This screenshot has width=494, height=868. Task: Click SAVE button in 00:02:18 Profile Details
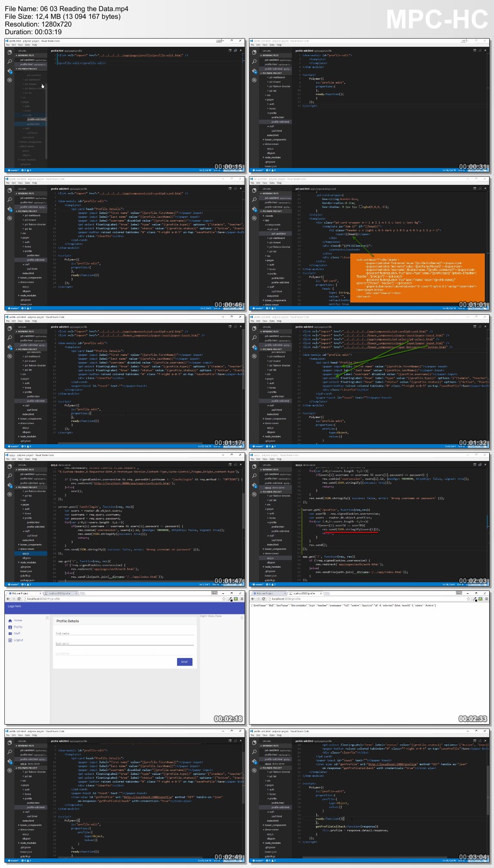pyautogui.click(x=185, y=662)
